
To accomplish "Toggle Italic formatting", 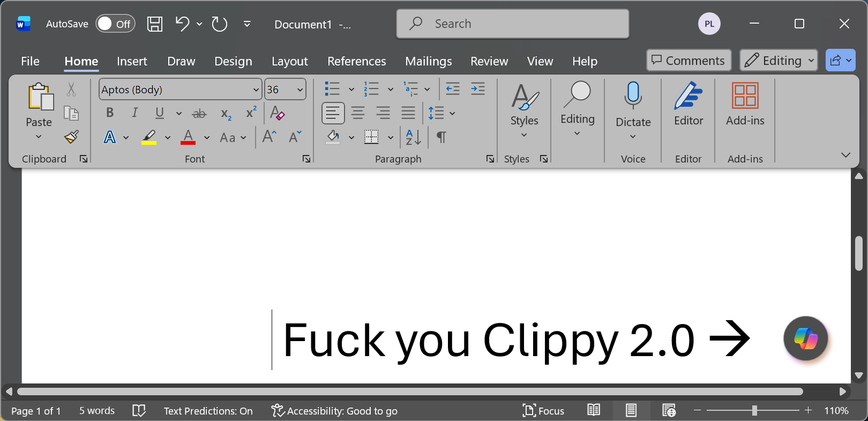I will 134,113.
